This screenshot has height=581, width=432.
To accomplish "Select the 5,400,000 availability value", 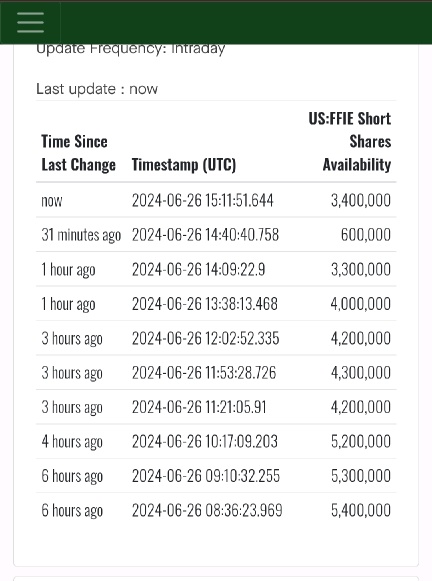I will pos(360,511).
